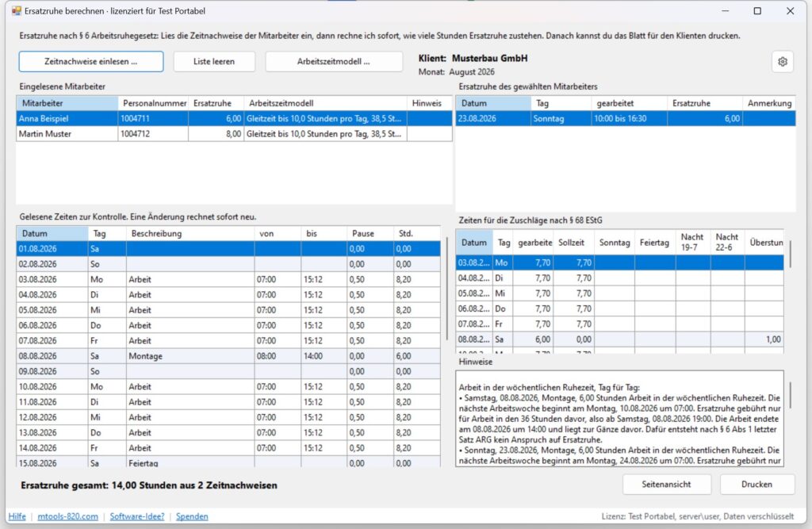Click the app icon in title bar
This screenshot has height=529, width=812.
tap(16, 11)
